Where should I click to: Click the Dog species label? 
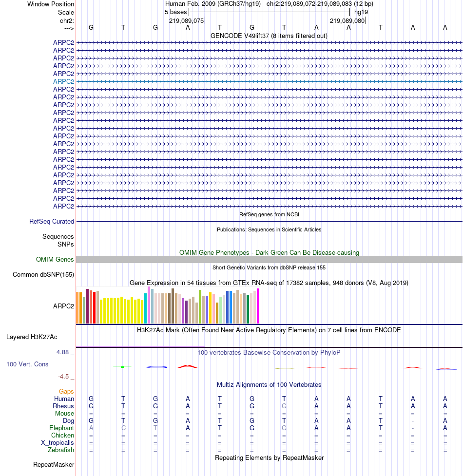tap(68, 420)
